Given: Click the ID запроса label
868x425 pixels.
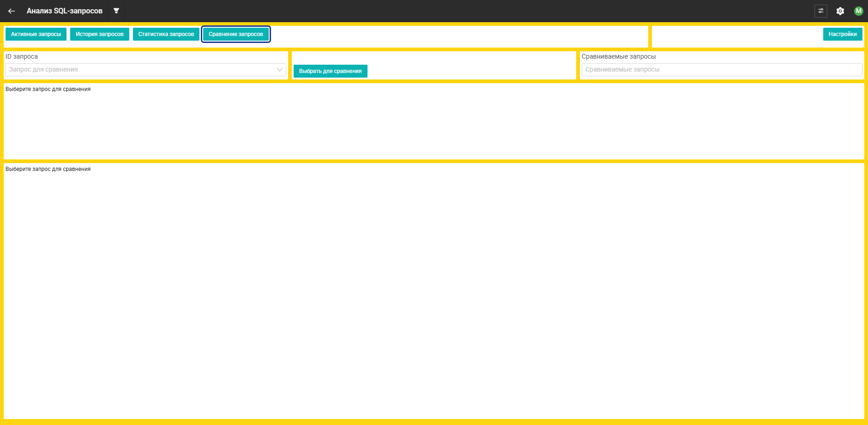Looking at the screenshot, I should point(22,56).
